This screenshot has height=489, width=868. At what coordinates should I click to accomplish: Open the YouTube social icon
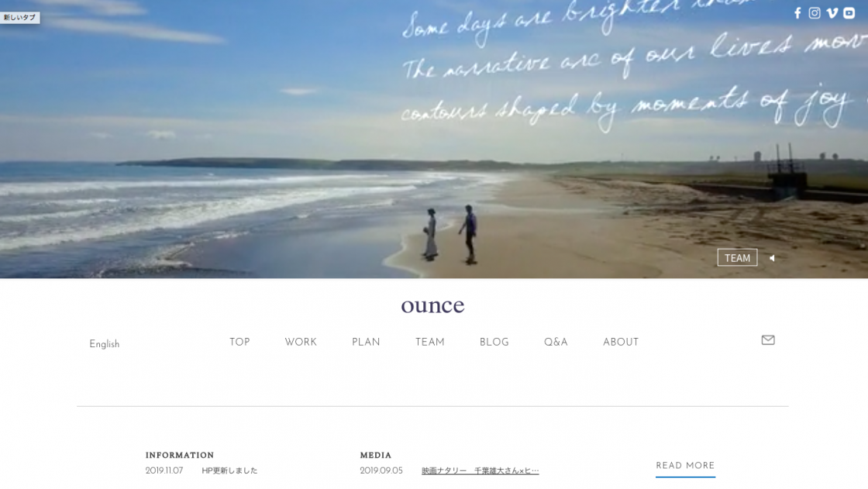point(849,12)
